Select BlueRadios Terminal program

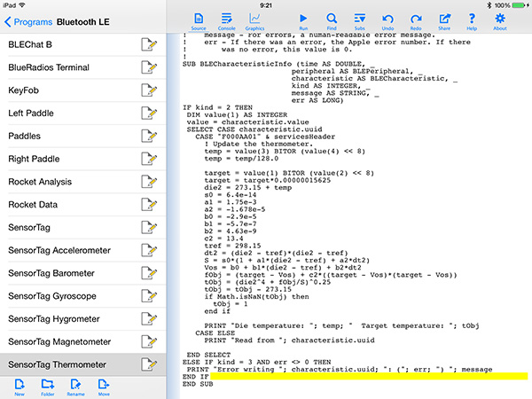[x=83, y=67]
